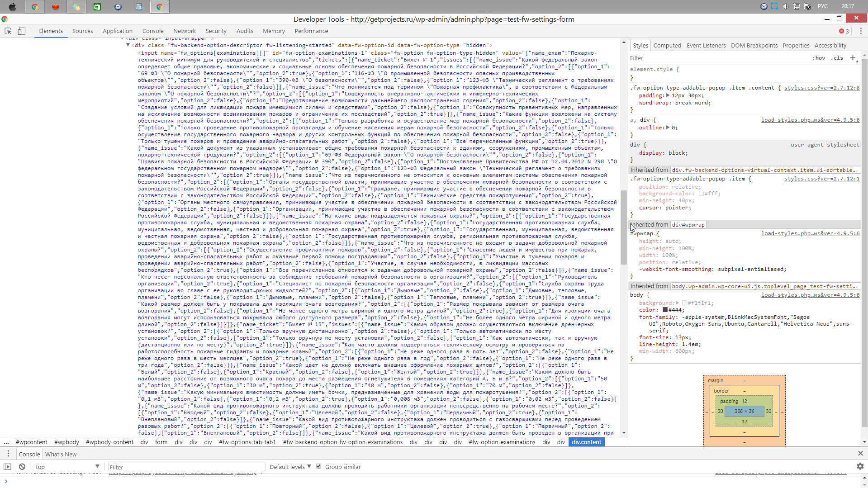Image resolution: width=868 pixels, height=488 pixels.
Task: Expand the body background shorthand triangle
Action: (677, 303)
